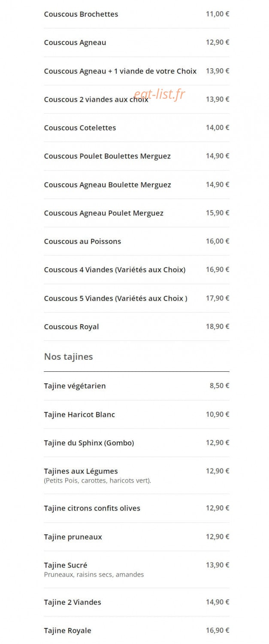Click the Couscous Agneau entry
The image size is (269, 644).
(x=136, y=43)
